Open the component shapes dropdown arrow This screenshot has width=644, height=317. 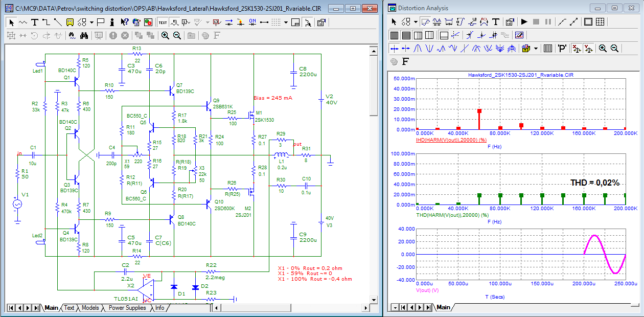pos(91,22)
